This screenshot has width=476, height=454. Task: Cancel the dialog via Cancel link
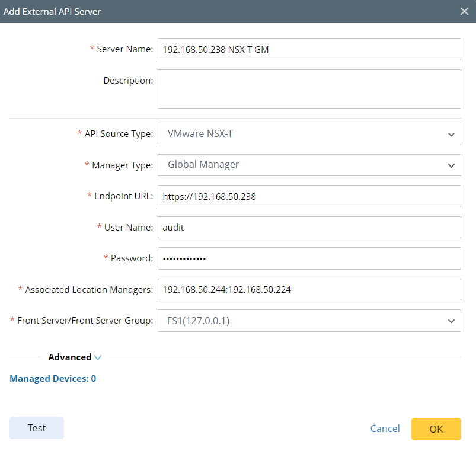point(385,429)
